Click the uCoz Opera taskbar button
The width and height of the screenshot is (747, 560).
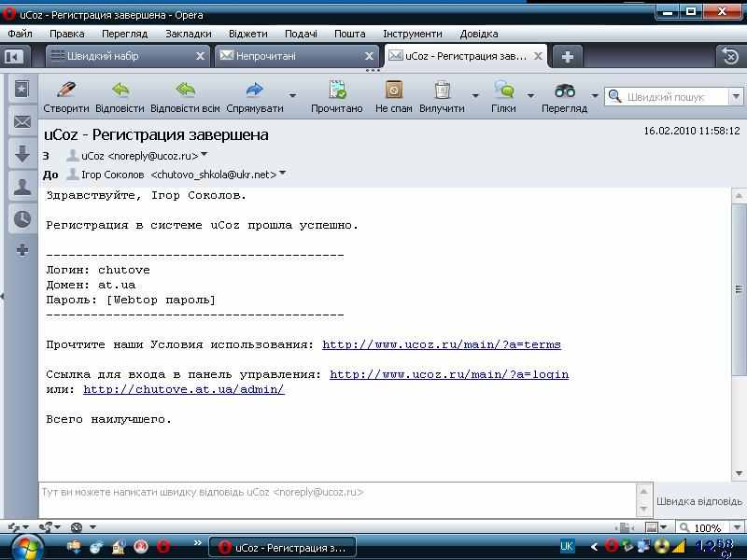tap(283, 548)
